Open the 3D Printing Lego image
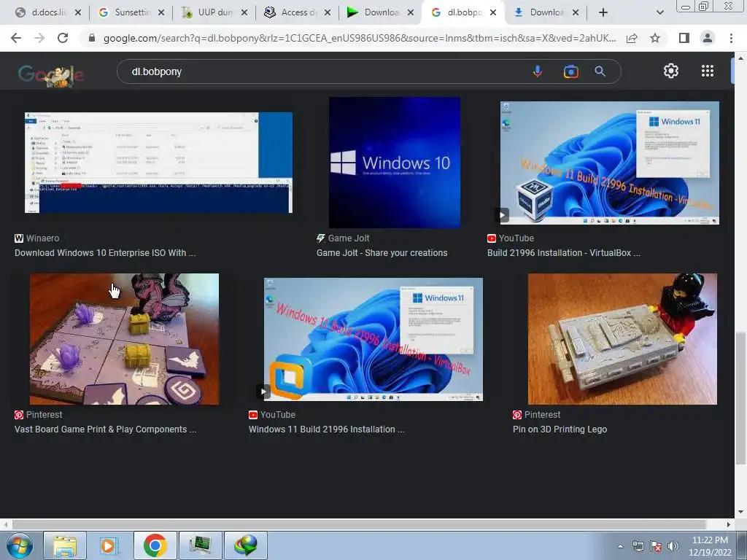Image resolution: width=747 pixels, height=560 pixels. [x=622, y=338]
